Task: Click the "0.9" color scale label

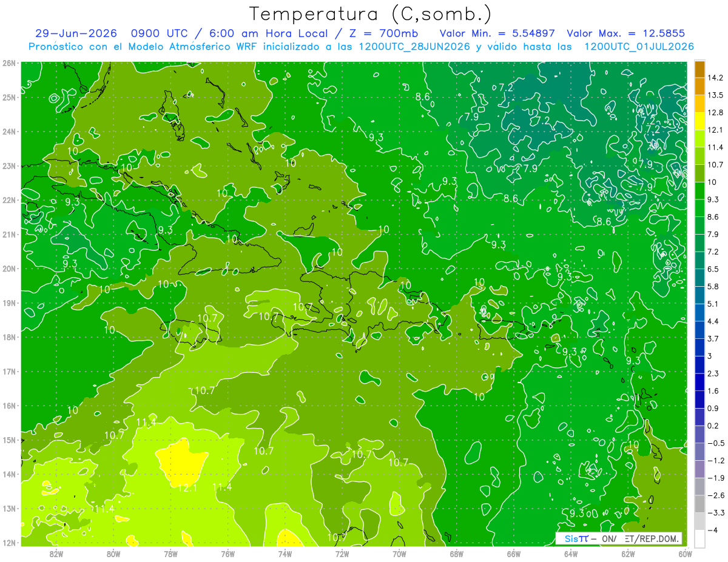Action: pyautogui.click(x=713, y=408)
